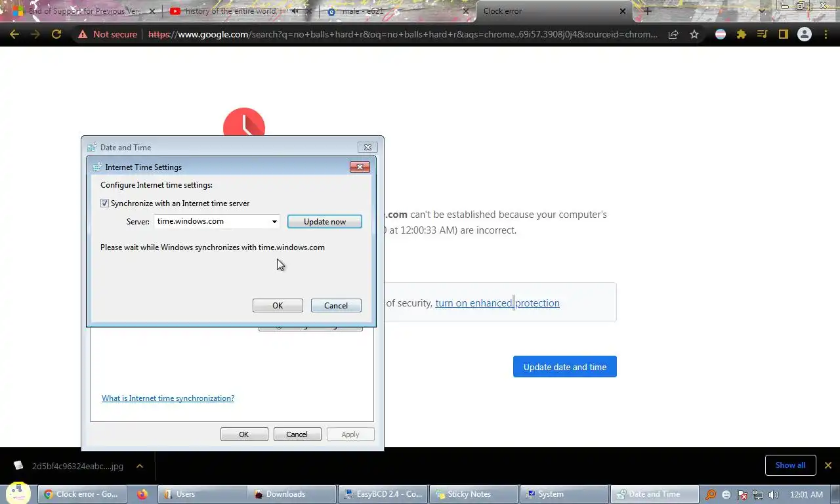Image resolution: width=840 pixels, height=504 pixels.
Task: Open the volume speaker tray icon
Action: [x=774, y=495]
